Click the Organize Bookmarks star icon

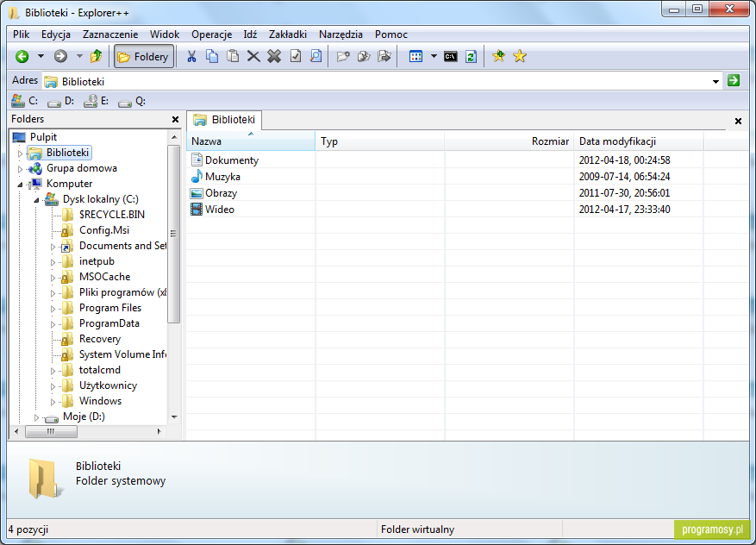click(x=520, y=56)
